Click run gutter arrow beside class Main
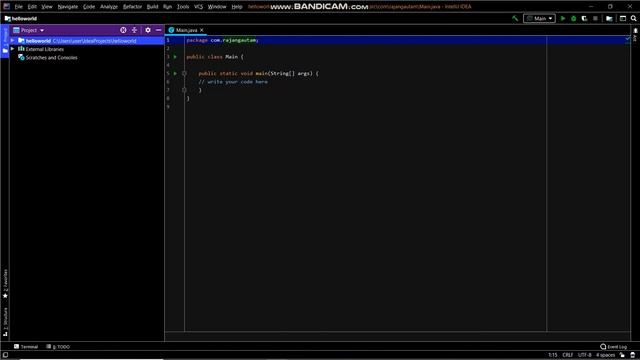Viewport: 640px width, 360px height. 176,57
